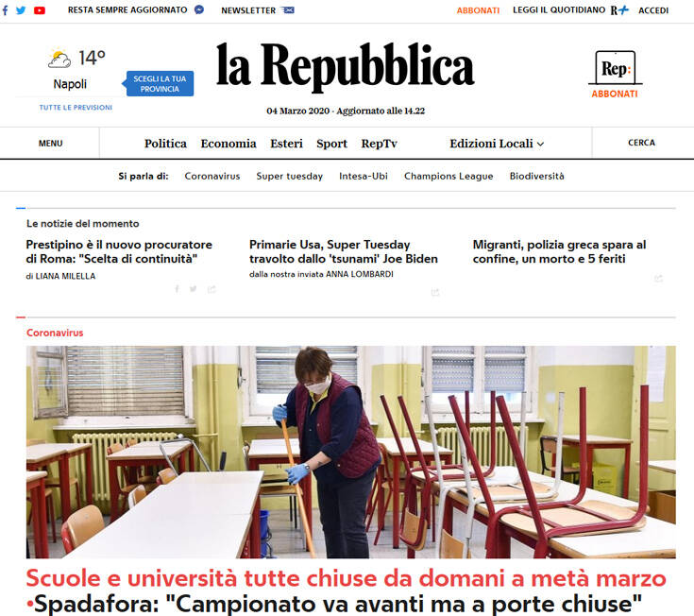Open the CERCA search field
The width and height of the screenshot is (694, 616).
click(641, 143)
